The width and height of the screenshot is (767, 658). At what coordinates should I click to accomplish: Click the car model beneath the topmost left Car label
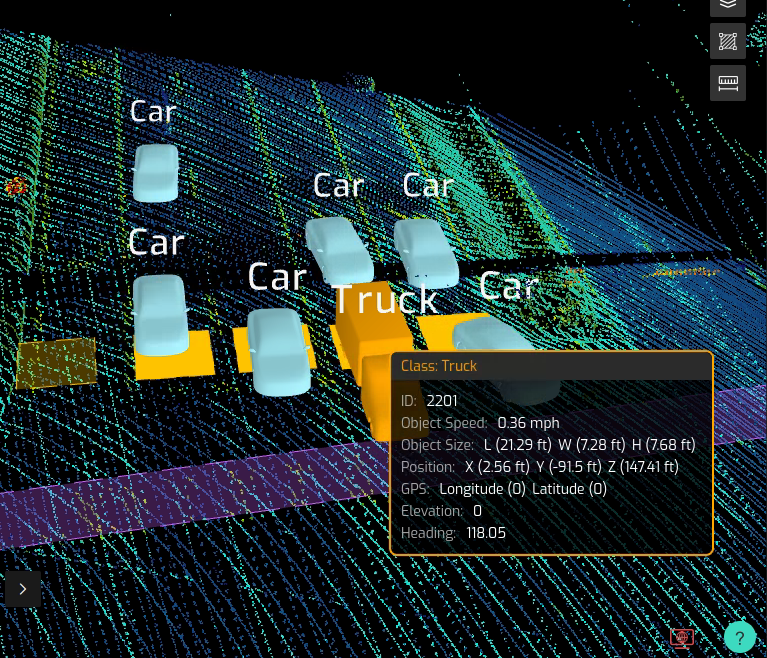tap(156, 172)
